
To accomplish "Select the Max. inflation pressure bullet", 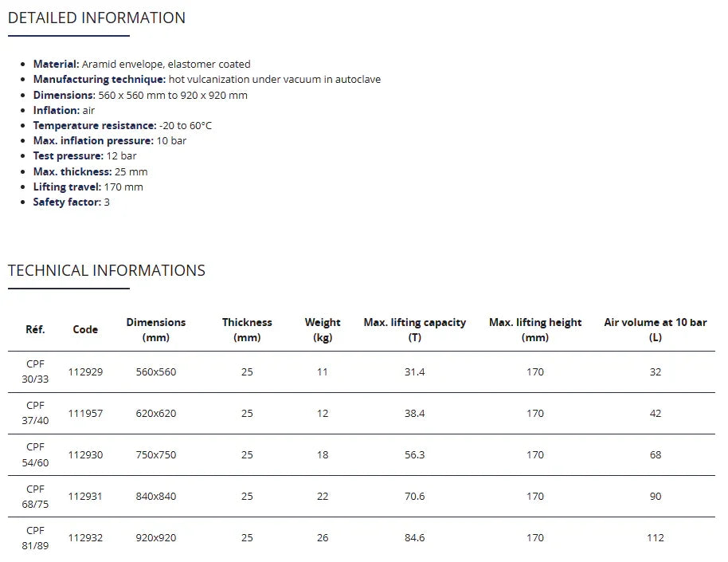I will pos(109,140).
